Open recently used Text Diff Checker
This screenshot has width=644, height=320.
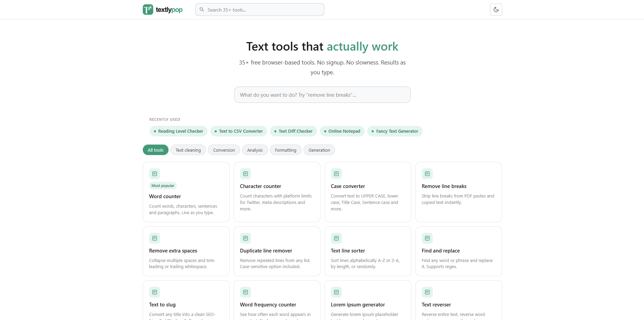point(293,131)
